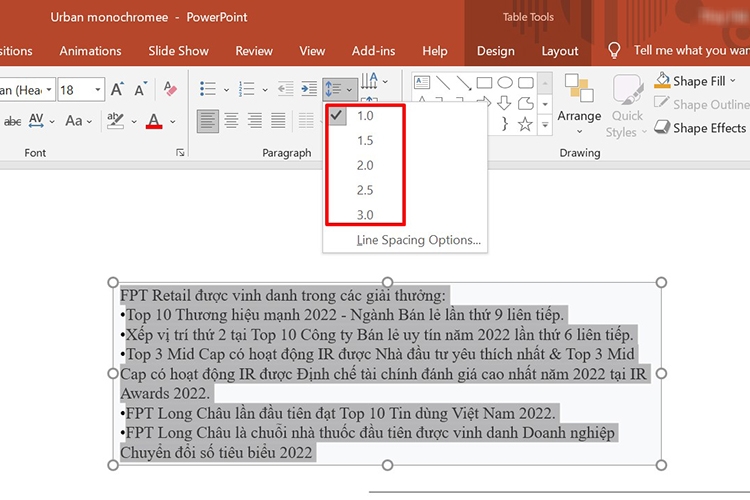
Task: Select the checked 1.0 line spacing
Action: pyautogui.click(x=365, y=116)
